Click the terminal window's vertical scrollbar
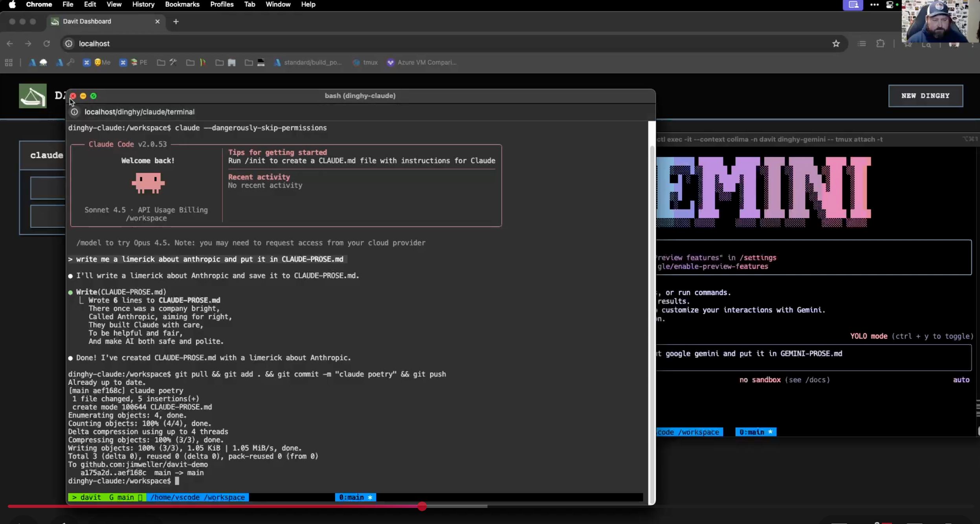 (651, 314)
